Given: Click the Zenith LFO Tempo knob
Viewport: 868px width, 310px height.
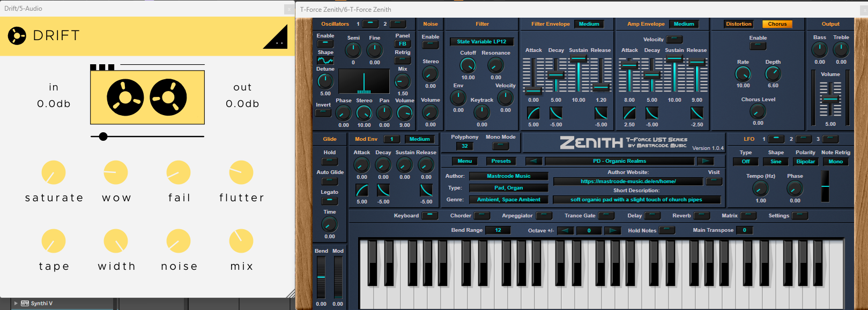Looking at the screenshot, I should click(x=761, y=188).
